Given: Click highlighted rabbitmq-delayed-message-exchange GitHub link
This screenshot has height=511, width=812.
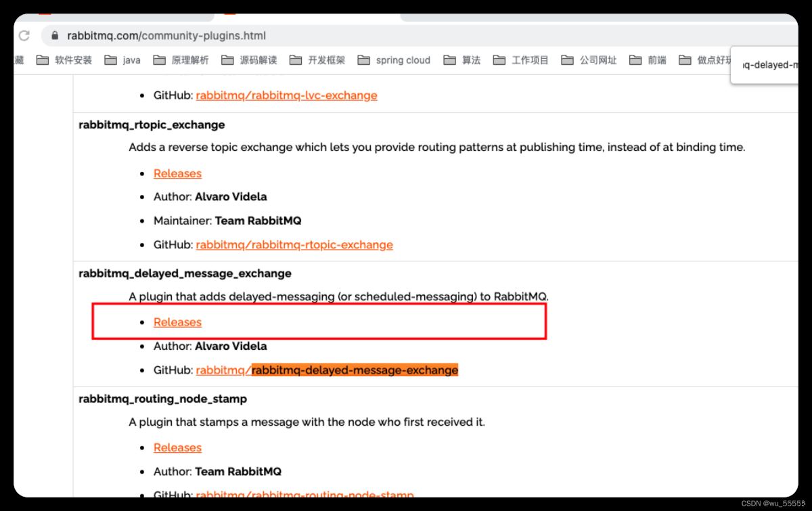Looking at the screenshot, I should 355,370.
